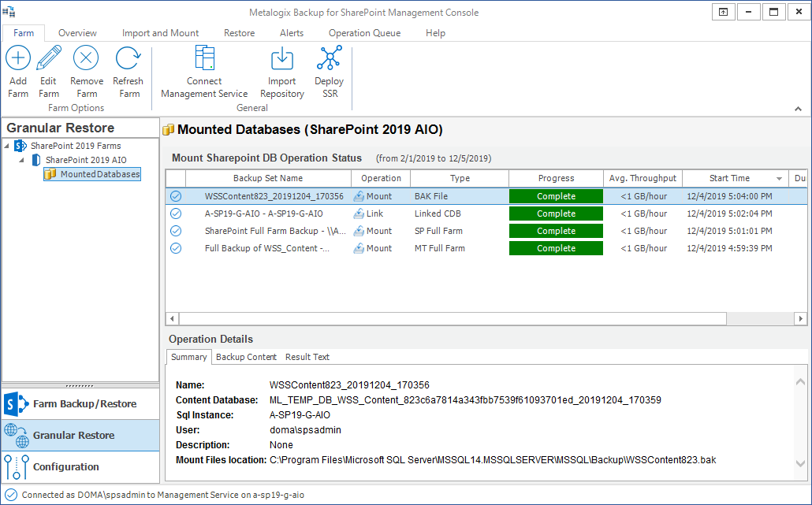
Task: Click the details pane scroll down arrow
Action: point(800,463)
